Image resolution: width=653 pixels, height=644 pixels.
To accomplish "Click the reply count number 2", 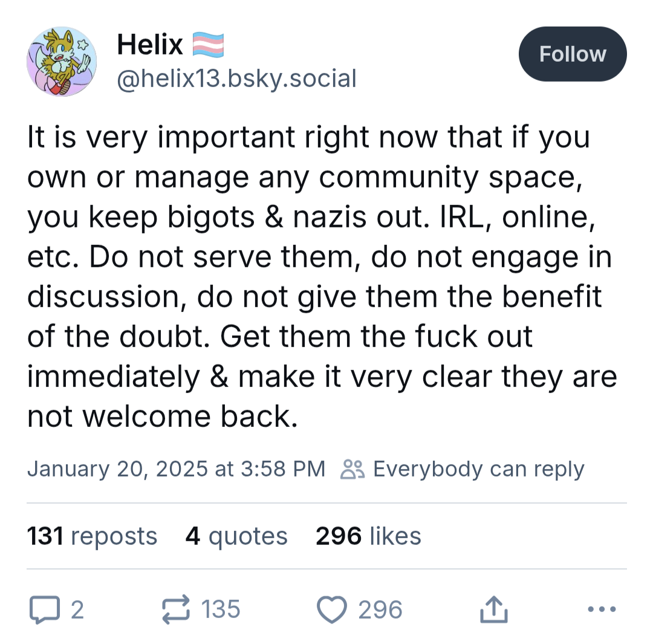I will (x=77, y=610).
